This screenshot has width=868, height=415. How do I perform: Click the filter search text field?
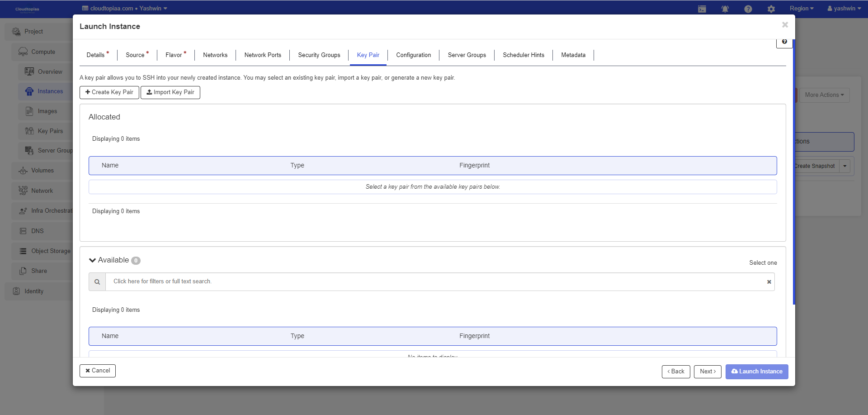click(434, 281)
